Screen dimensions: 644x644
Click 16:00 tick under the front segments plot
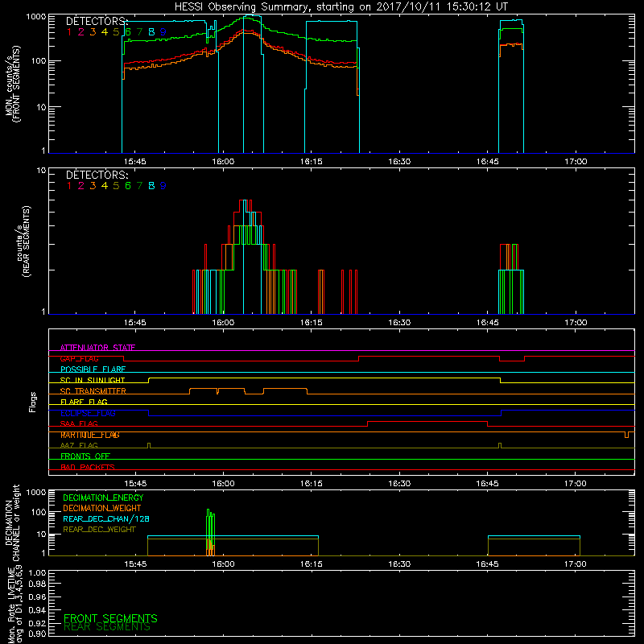point(223,162)
